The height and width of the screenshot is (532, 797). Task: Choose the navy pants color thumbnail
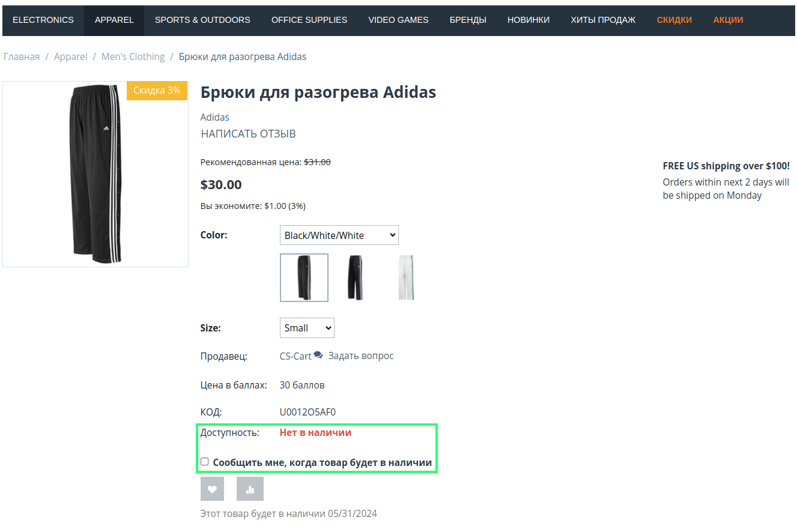tap(355, 277)
